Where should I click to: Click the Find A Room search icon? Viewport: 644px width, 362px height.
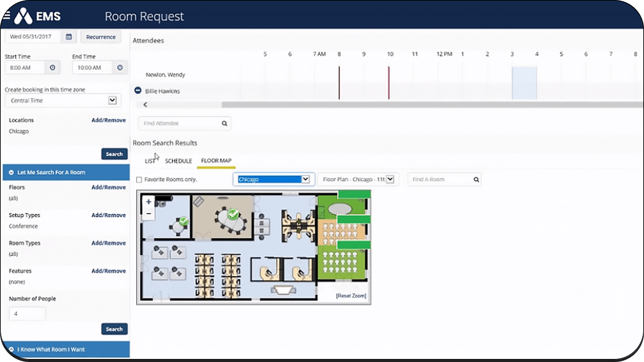[x=476, y=179]
